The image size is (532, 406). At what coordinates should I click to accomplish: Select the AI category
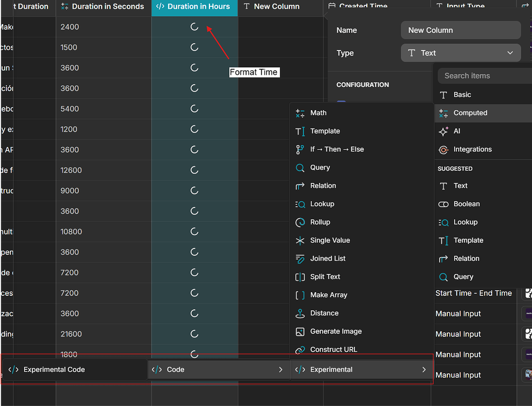pyautogui.click(x=457, y=131)
